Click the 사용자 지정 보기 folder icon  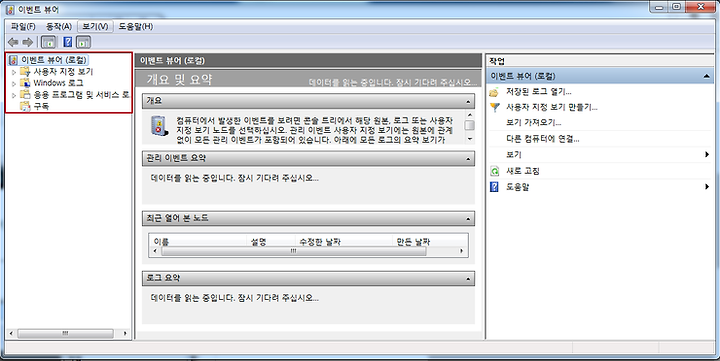(25, 72)
